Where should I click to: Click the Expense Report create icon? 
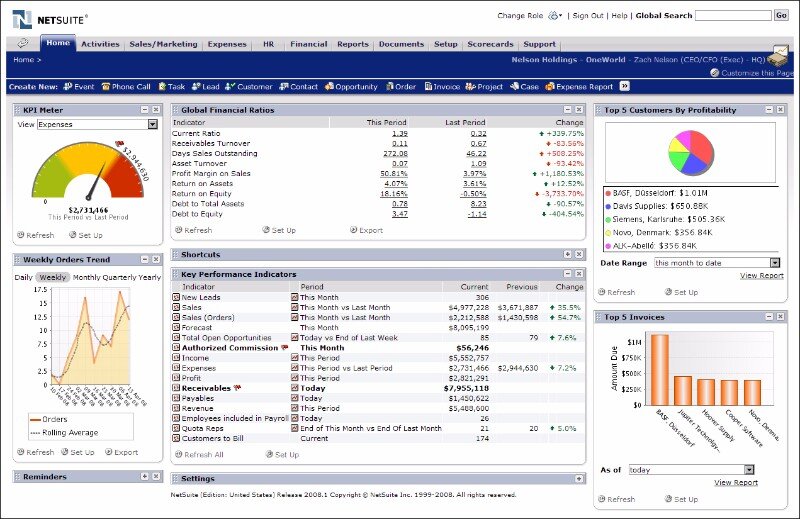pos(547,87)
